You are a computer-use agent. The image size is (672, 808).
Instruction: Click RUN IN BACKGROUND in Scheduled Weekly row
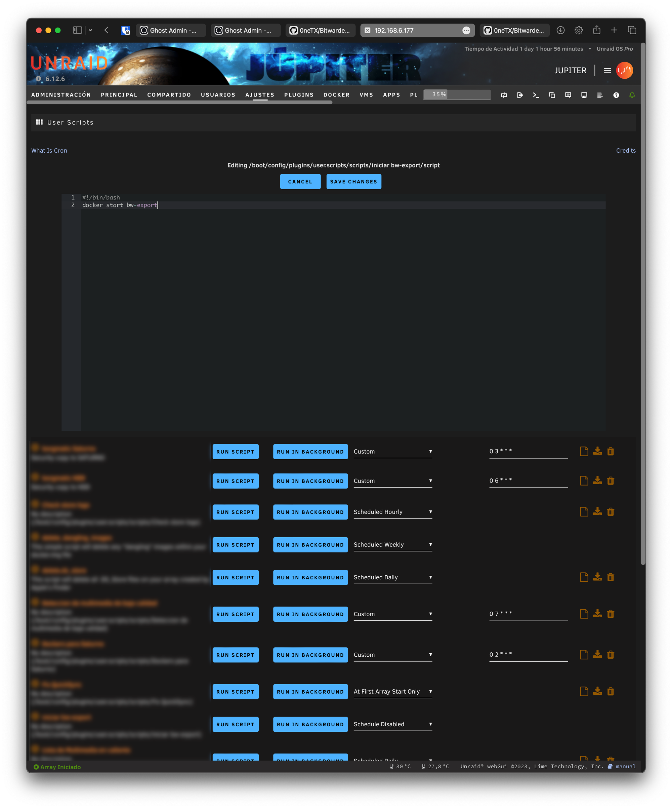[x=310, y=545]
